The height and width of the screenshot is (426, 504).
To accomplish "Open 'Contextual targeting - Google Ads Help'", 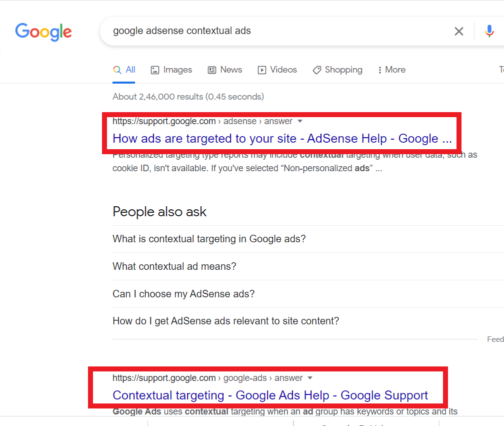I will click(x=270, y=395).
